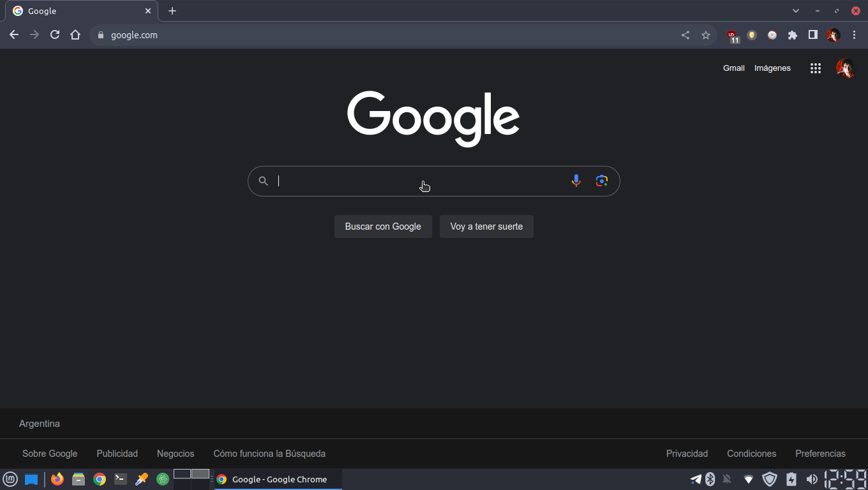The width and height of the screenshot is (868, 490).
Task: Click the Argentina region label
Action: [x=40, y=424]
